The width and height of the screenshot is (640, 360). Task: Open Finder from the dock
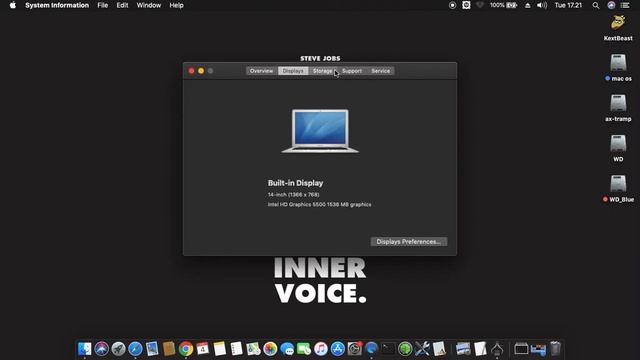84,349
